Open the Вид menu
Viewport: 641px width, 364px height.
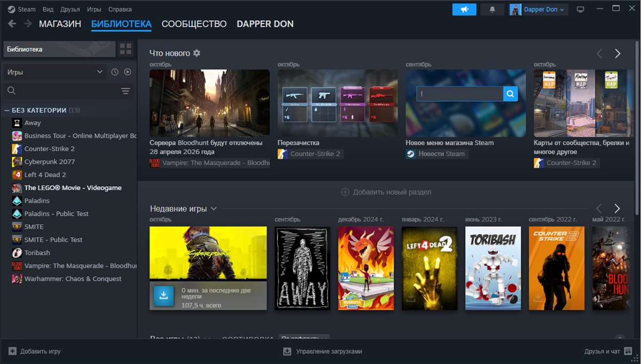click(48, 9)
